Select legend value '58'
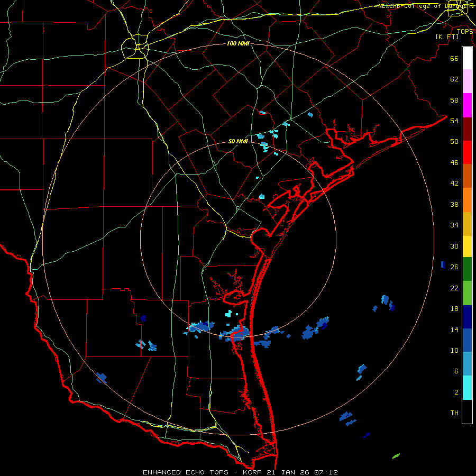Screen dimensions: 476x476 point(454,100)
